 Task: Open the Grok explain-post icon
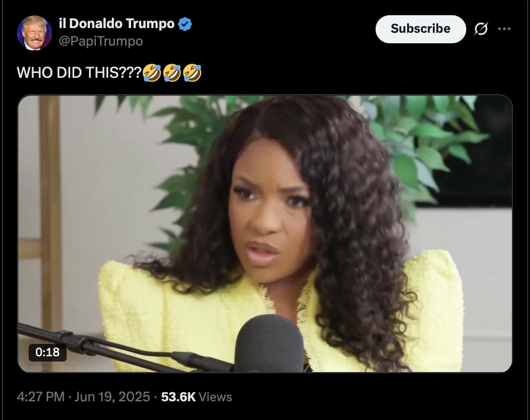point(481,29)
